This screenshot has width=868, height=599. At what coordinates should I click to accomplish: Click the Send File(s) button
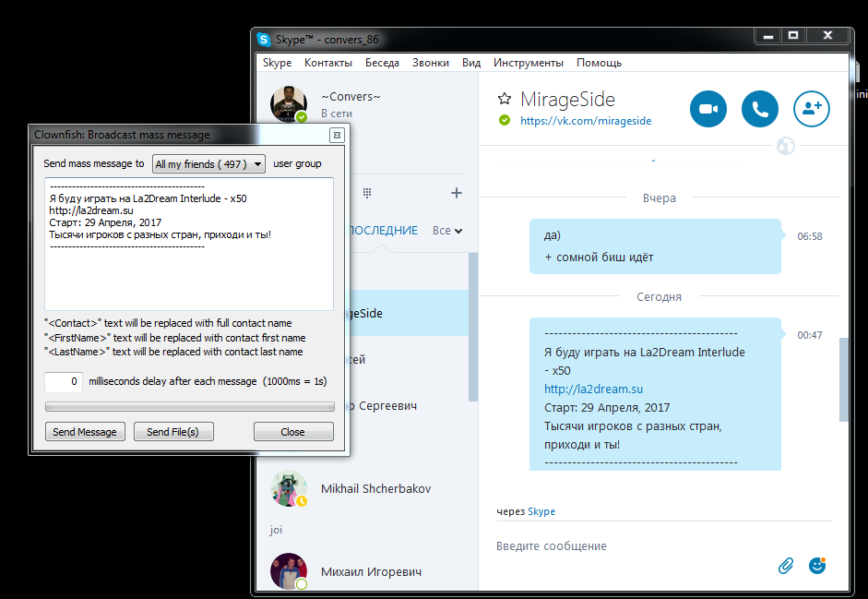[x=173, y=432]
